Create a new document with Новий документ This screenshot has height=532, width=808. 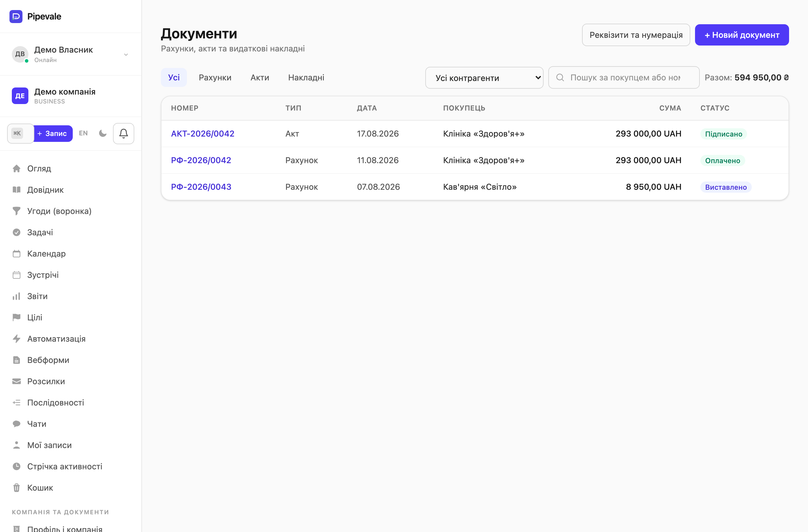click(x=742, y=35)
